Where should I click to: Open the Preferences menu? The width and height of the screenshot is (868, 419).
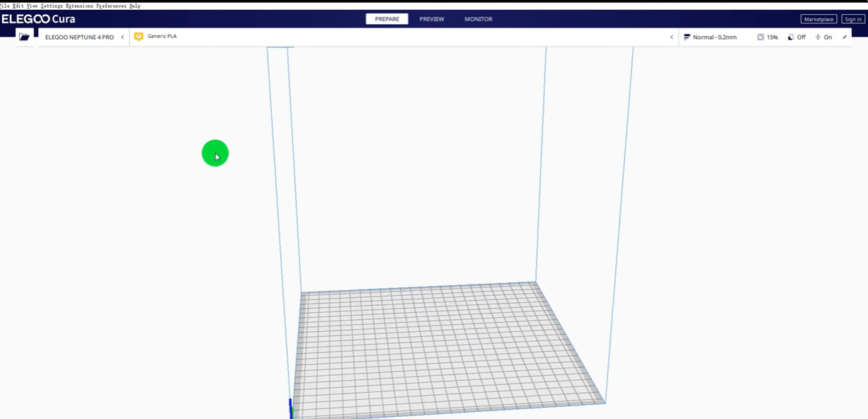(111, 6)
